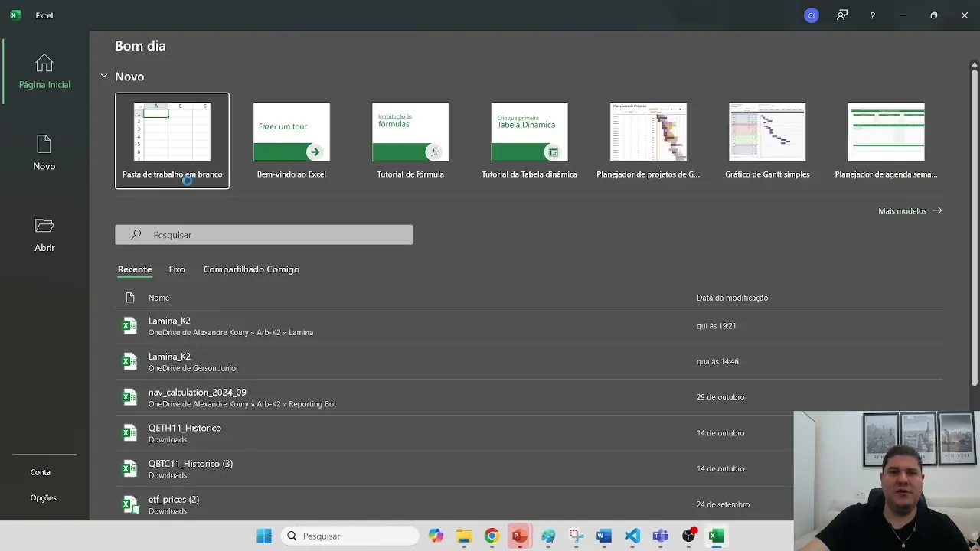Open Opções in the sidebar
980x551 pixels.
click(x=43, y=497)
